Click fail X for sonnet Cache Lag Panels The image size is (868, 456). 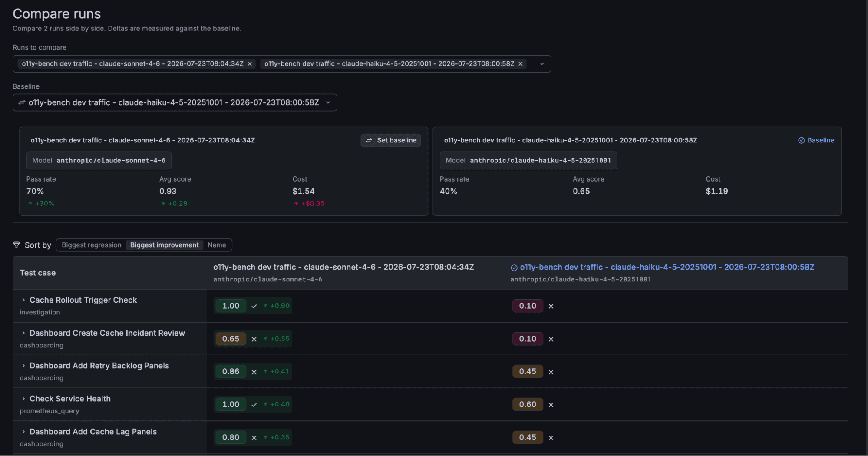pos(254,438)
